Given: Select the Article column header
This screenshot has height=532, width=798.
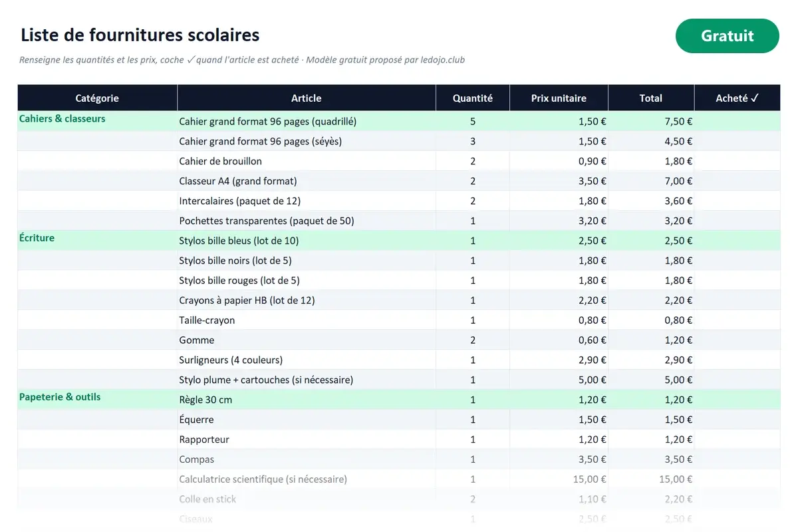Looking at the screenshot, I should click(307, 98).
